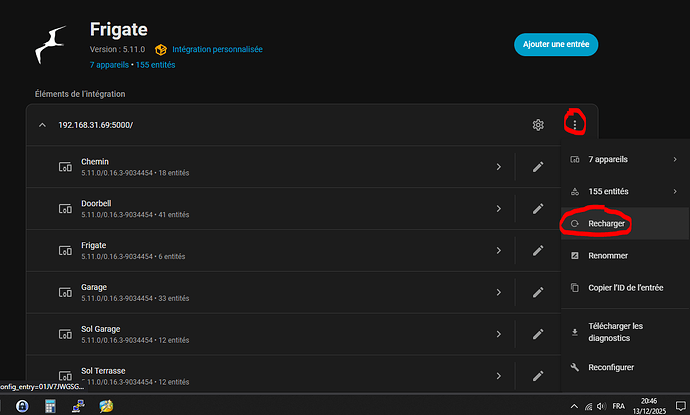Collapse the 192.168.31.69:5000 entry list

click(42, 125)
